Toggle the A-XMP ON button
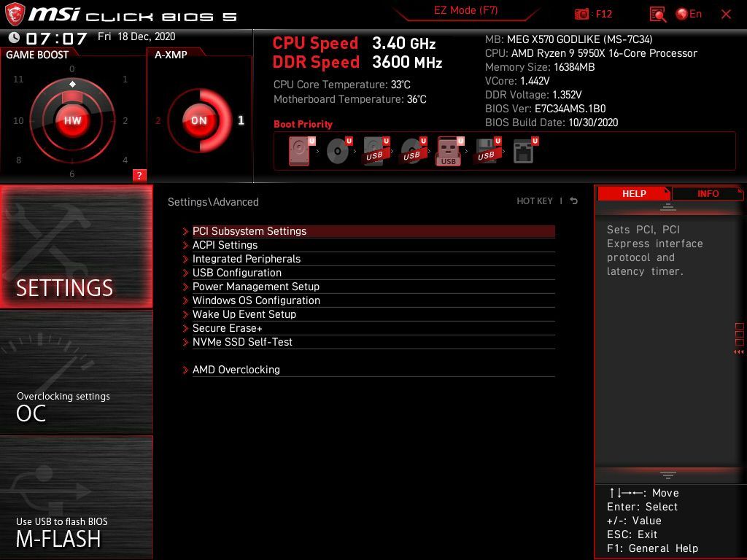747x560 pixels. [x=199, y=120]
